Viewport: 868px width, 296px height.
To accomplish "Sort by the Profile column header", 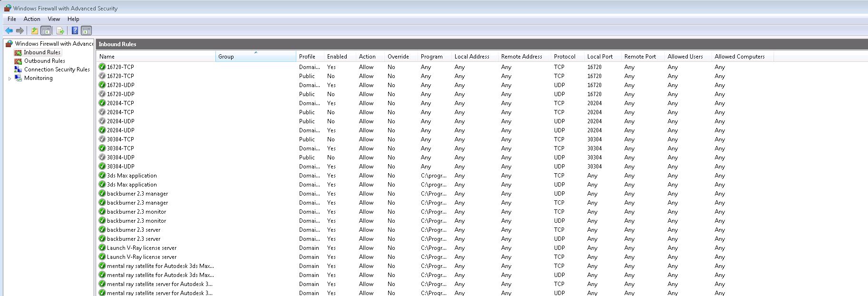I will coord(310,56).
